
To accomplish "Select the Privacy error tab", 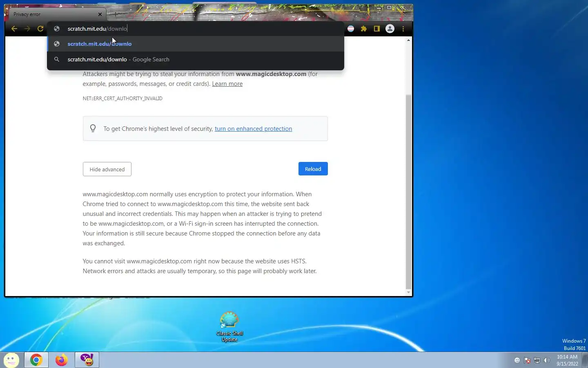I will click(57, 14).
